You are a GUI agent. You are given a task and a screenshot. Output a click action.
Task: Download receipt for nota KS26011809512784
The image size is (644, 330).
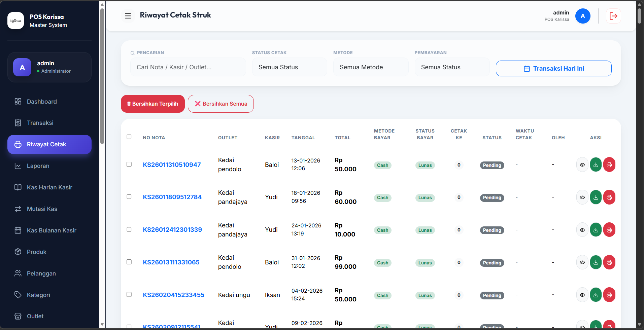pyautogui.click(x=596, y=197)
